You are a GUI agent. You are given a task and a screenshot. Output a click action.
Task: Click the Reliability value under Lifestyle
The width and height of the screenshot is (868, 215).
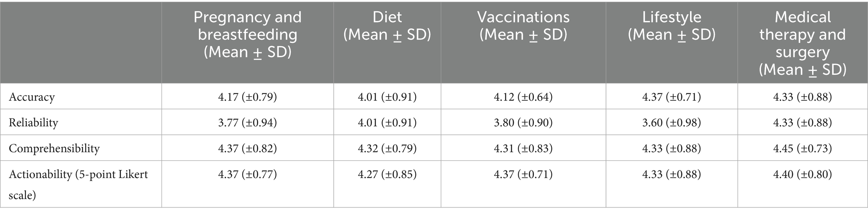coord(672,123)
